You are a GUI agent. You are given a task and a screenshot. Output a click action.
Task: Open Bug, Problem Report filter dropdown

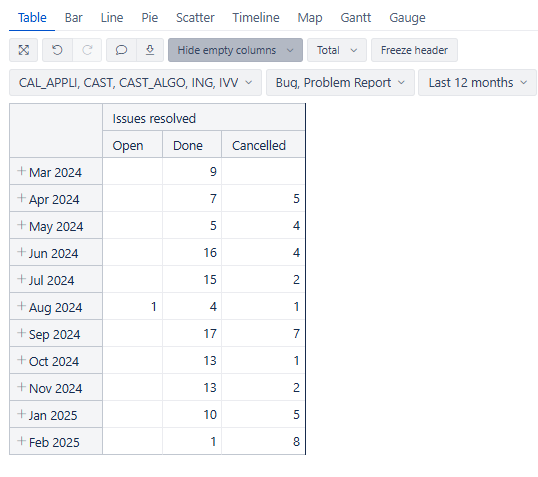click(x=340, y=83)
